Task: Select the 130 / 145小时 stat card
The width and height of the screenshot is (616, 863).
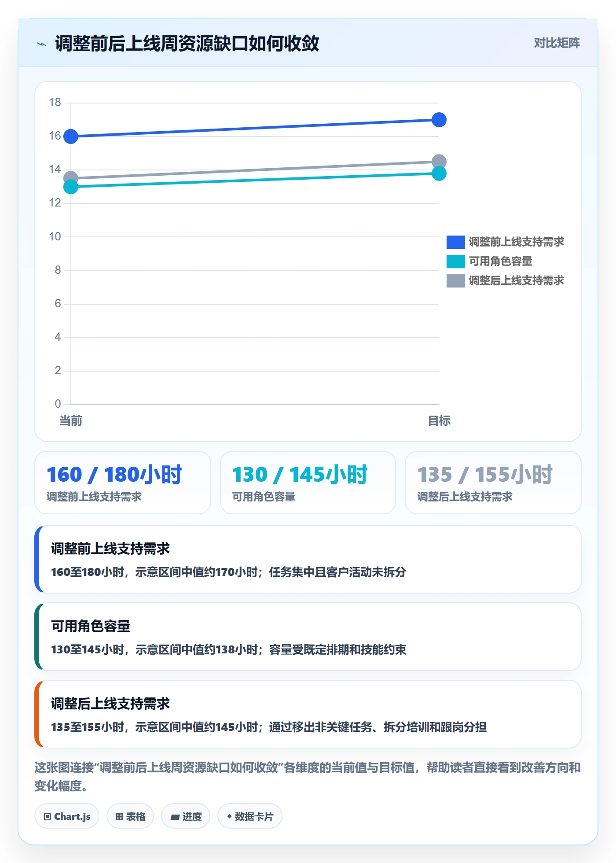Action: point(308,483)
